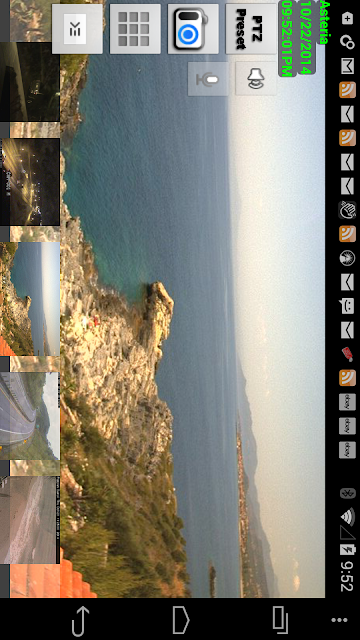The width and height of the screenshot is (360, 640).
Task: Open the equalizer-style settings icon
Action: (x=77, y=29)
